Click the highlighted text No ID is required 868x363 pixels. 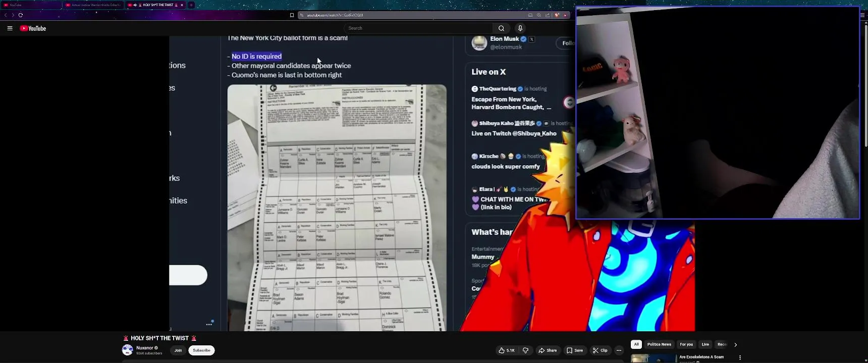(x=256, y=56)
